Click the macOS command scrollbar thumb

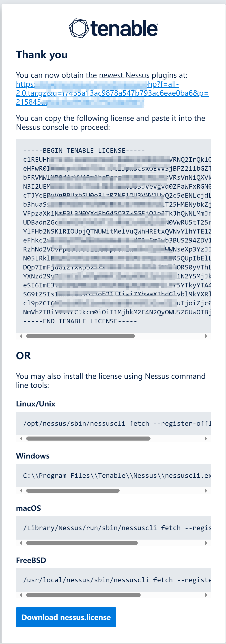(82, 543)
